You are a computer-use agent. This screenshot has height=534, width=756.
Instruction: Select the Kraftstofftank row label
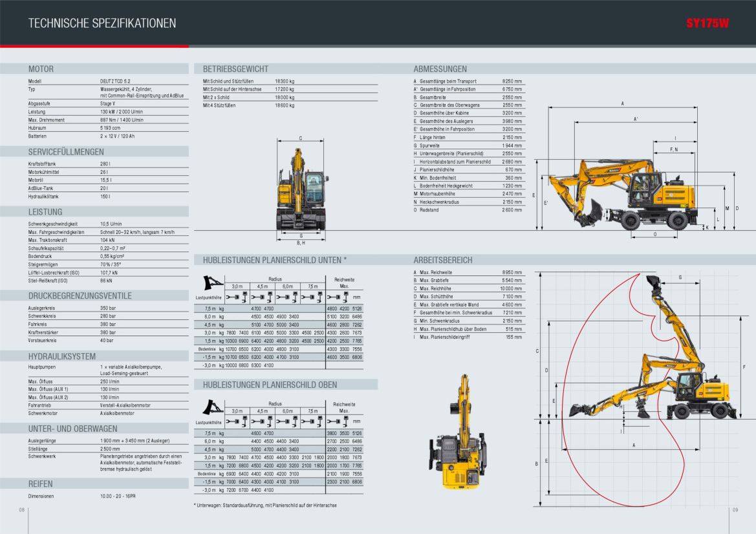pyautogui.click(x=42, y=164)
